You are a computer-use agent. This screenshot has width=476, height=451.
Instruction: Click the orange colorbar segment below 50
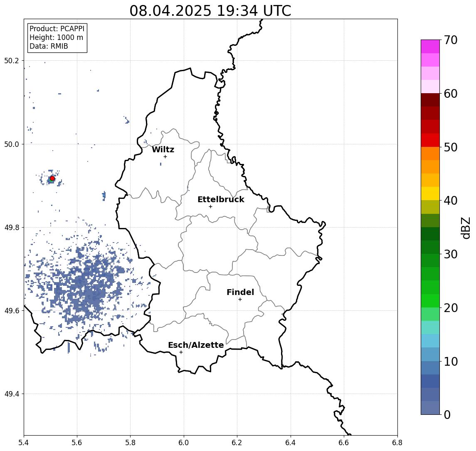[430, 154]
